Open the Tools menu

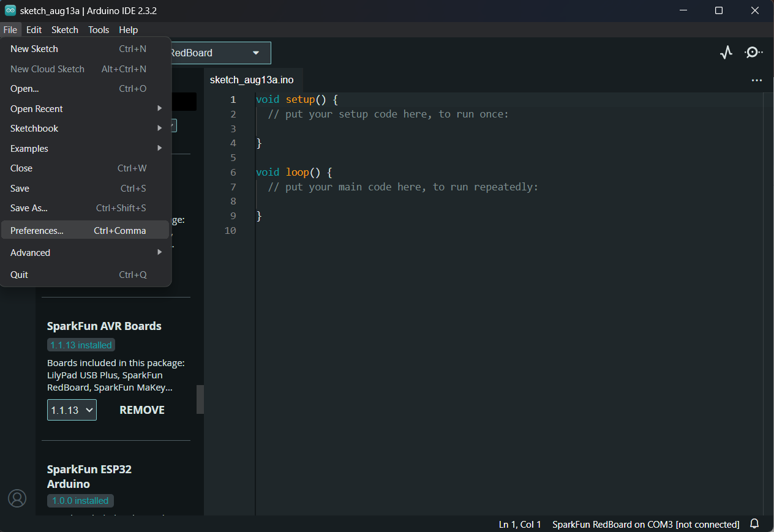coord(98,29)
